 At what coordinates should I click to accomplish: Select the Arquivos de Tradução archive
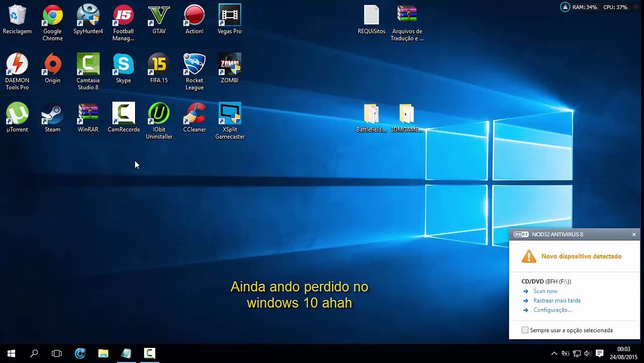(x=407, y=23)
